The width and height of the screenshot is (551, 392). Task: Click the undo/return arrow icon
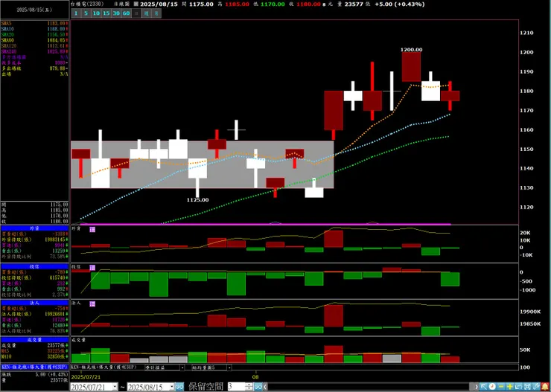[x=518, y=387]
